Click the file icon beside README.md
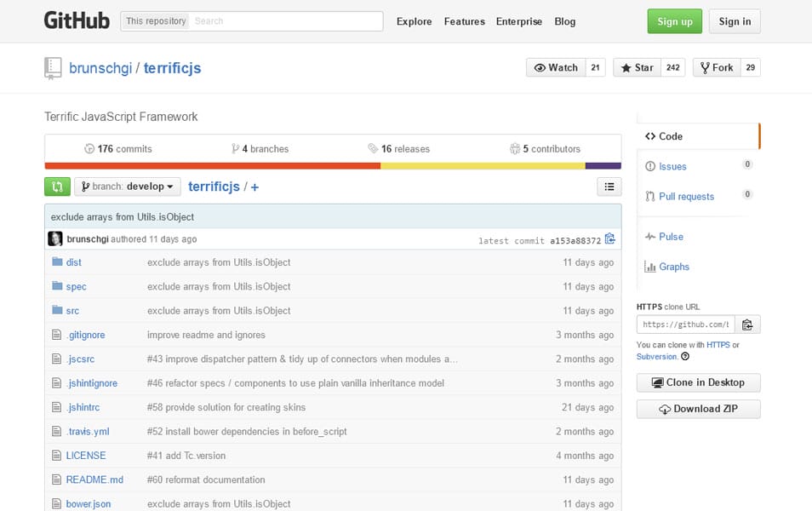812x511 pixels. pyautogui.click(x=56, y=479)
